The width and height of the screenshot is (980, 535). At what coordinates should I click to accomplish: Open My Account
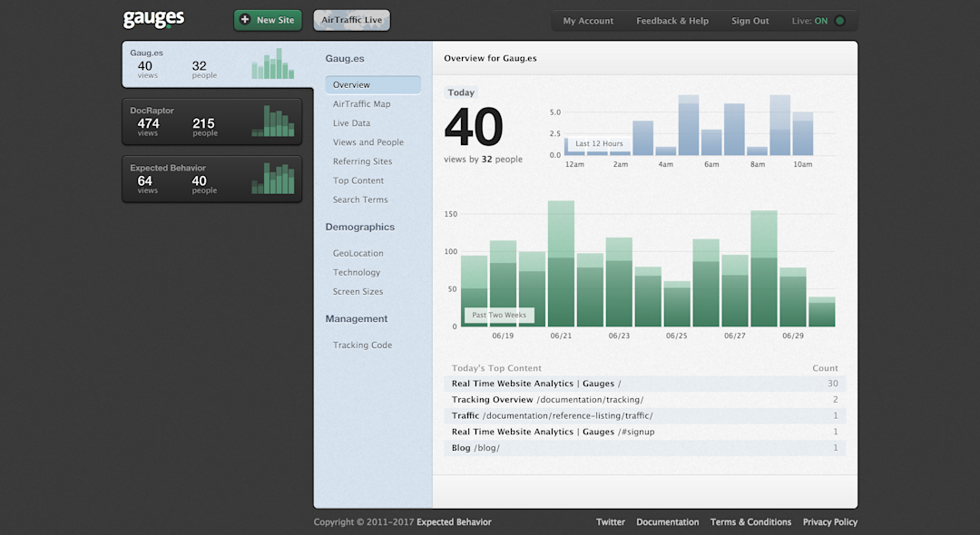(587, 21)
